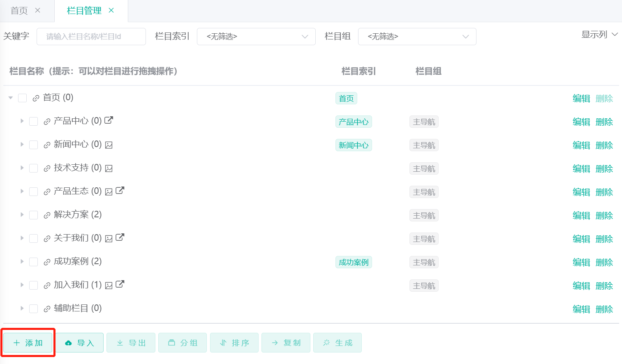Viewport: 622px width, 364px height.
Task: Click the 添加 add button
Action: [28, 342]
